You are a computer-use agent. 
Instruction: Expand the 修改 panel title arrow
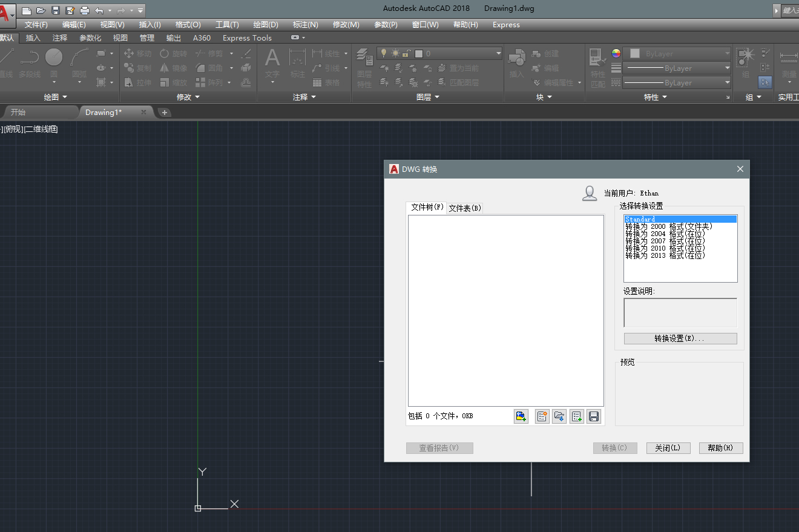click(197, 97)
